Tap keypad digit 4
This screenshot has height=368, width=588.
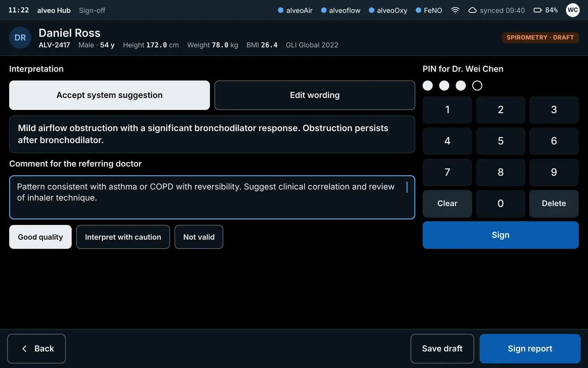(447, 141)
